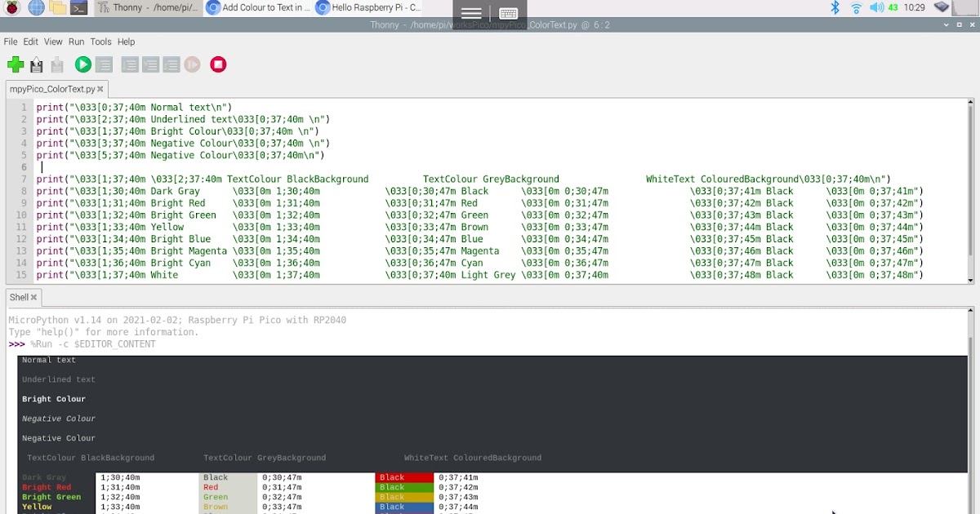Open the Tools menu
This screenshot has height=514, width=980.
pyautogui.click(x=100, y=42)
